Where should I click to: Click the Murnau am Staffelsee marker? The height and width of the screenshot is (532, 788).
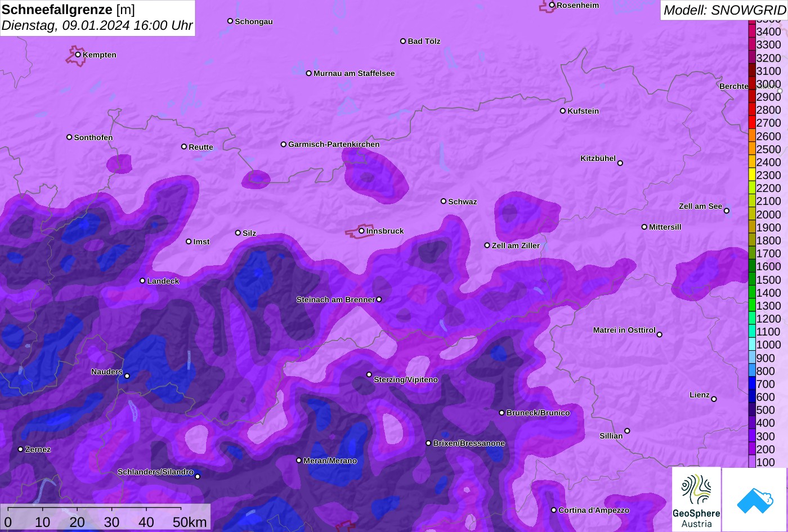point(308,73)
